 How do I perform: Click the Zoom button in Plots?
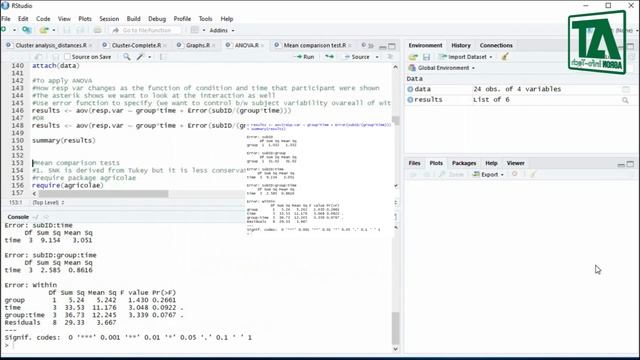[452, 174]
